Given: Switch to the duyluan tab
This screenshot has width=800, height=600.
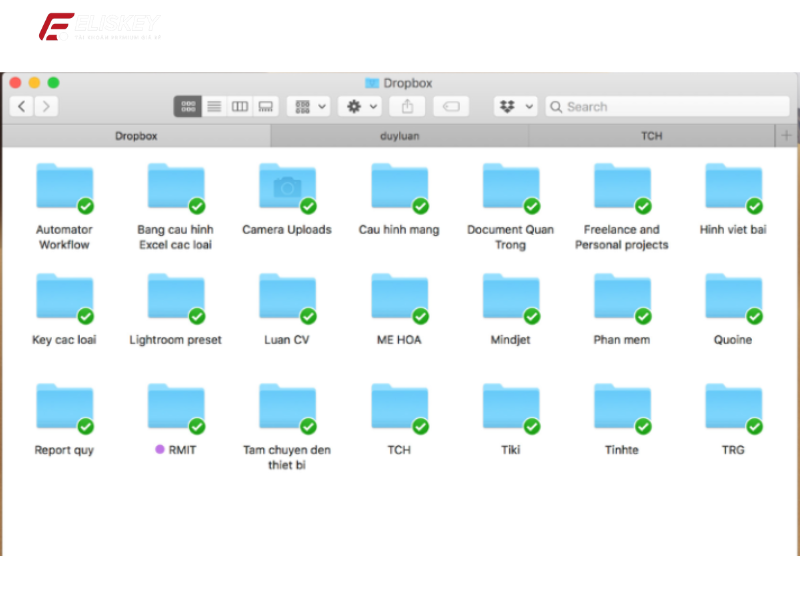Looking at the screenshot, I should point(399,136).
